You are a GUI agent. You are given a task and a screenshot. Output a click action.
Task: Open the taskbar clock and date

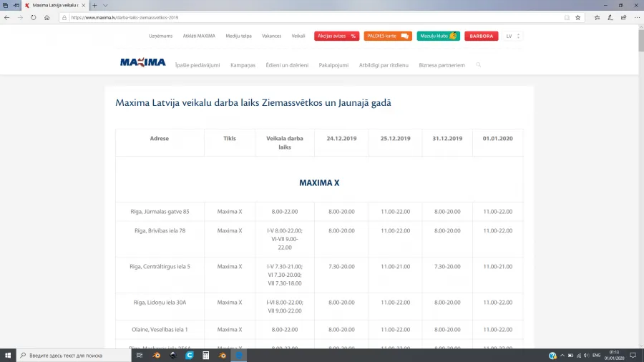point(614,356)
